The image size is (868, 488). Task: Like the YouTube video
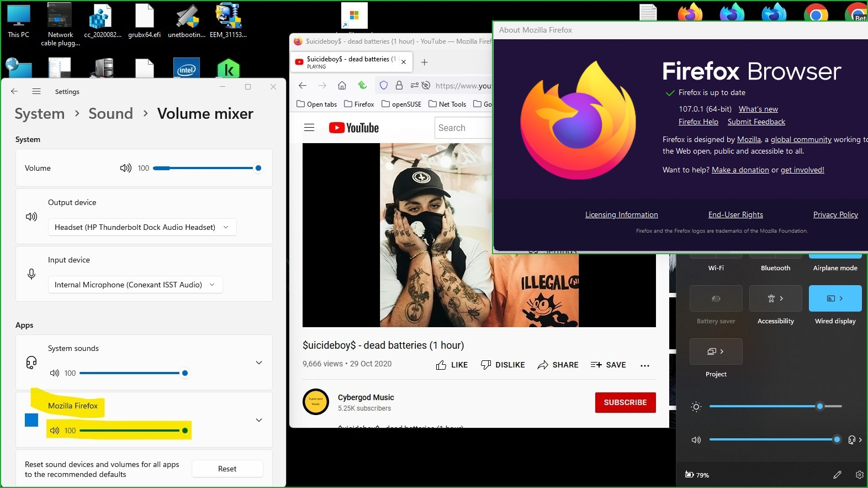[x=452, y=365]
